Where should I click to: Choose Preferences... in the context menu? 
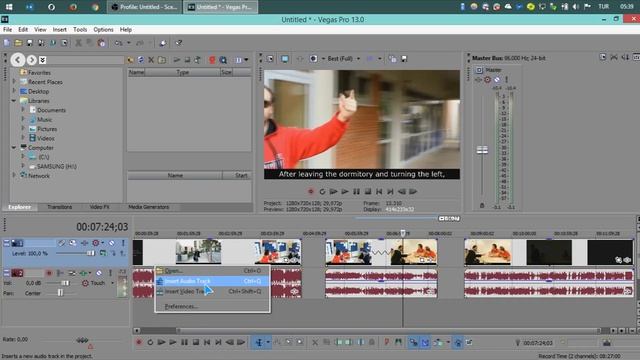[x=212, y=306]
